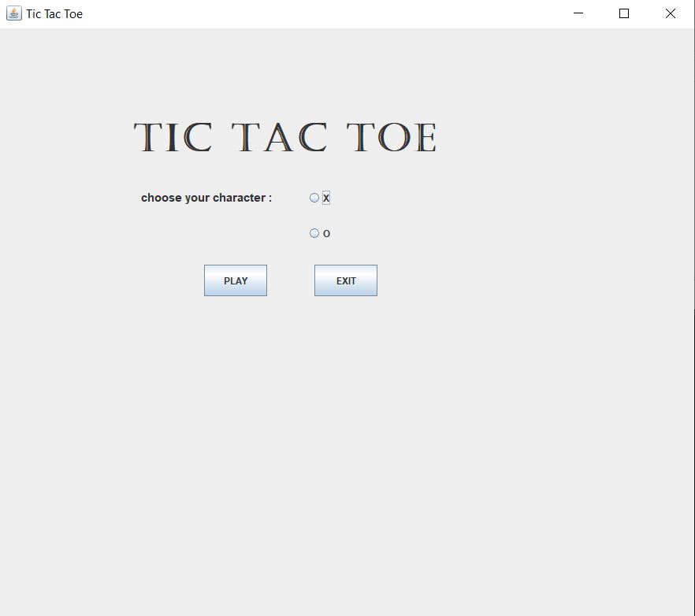Maximize the Tic Tac Toe window

tap(623, 13)
